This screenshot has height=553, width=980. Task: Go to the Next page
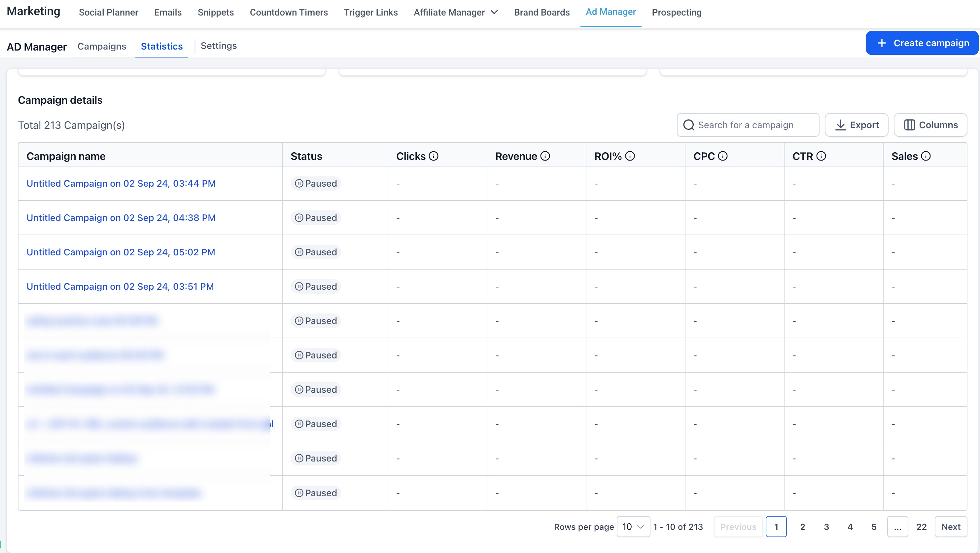tap(951, 527)
